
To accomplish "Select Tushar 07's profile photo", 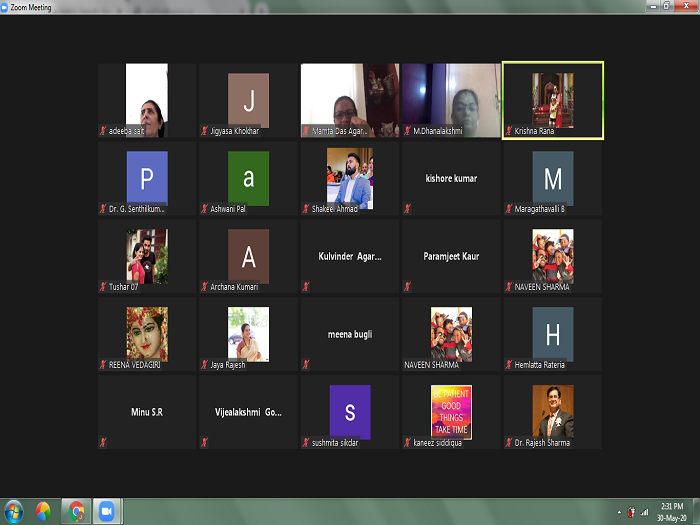I will [x=147, y=256].
